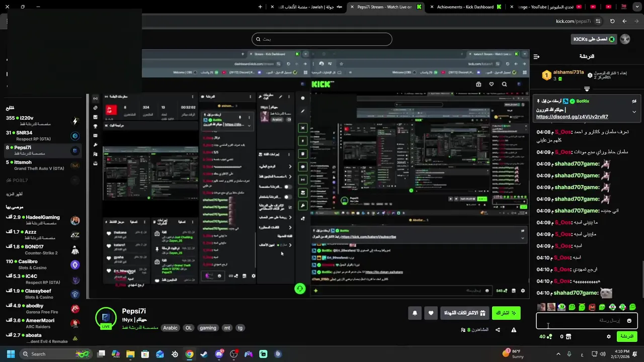Select the OL tag
Viewport: 644px width, 362px height.
pyautogui.click(x=189, y=328)
